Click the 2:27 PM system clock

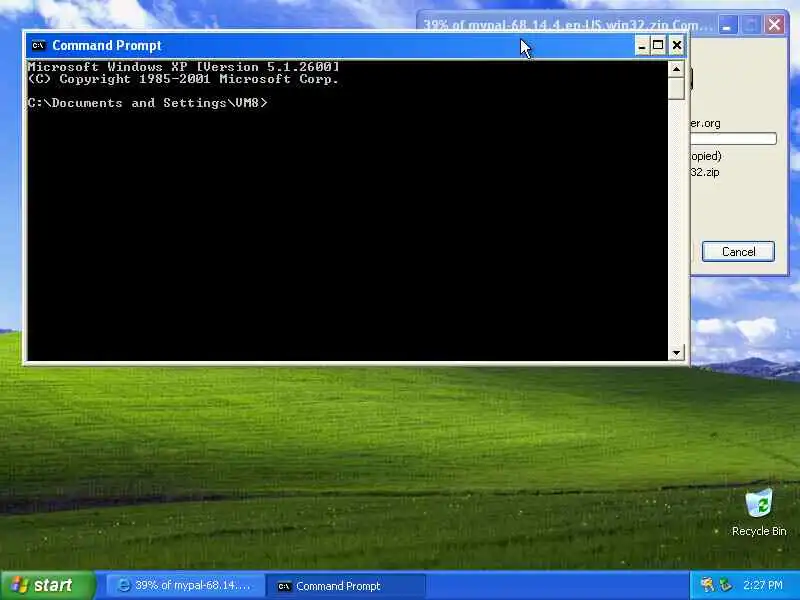click(x=762, y=585)
